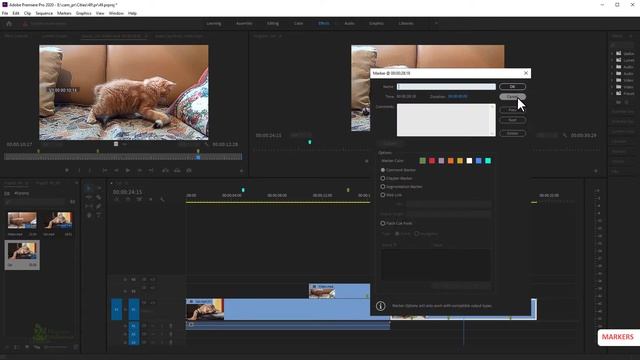The image size is (640, 360).
Task: Select the Type tool
Action: (x=99, y=215)
